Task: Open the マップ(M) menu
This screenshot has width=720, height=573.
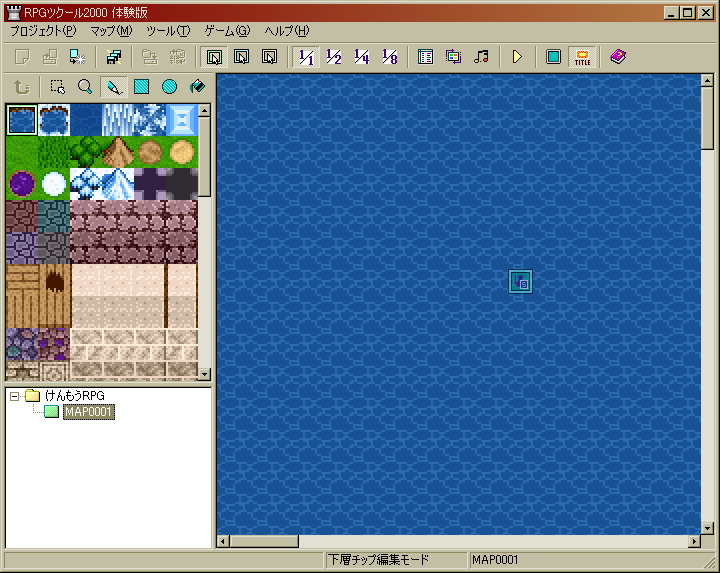Action: (x=110, y=30)
